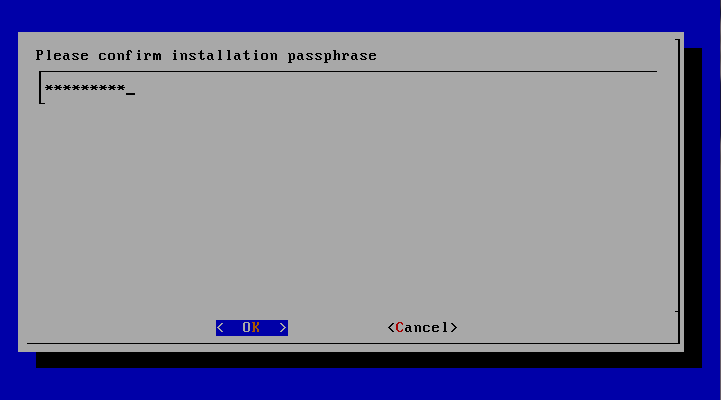Click the word "Please" in the prompt
Image resolution: width=721 pixels, height=400 pixels.
(x=62, y=56)
